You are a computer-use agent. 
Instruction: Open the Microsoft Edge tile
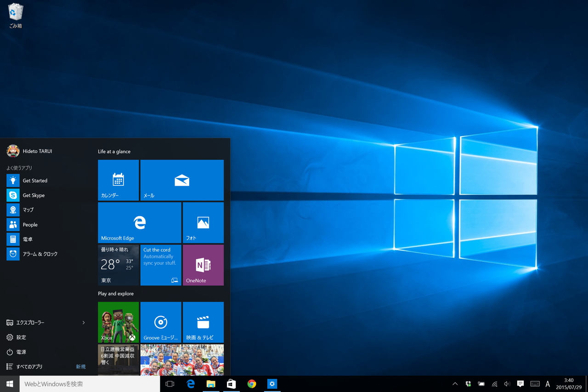point(139,222)
